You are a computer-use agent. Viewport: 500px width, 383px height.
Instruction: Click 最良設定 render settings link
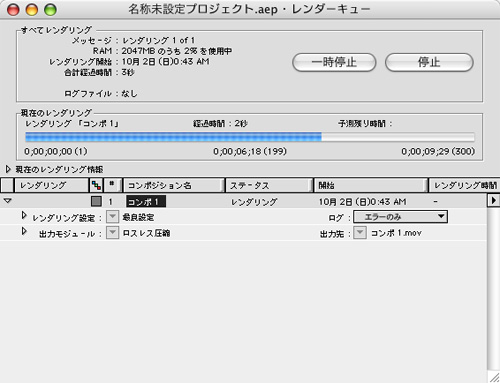(x=138, y=217)
